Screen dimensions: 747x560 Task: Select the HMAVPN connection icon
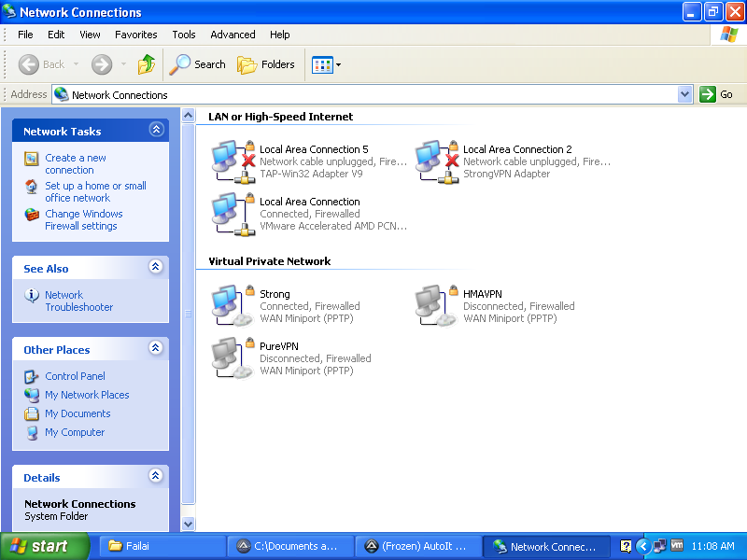[x=435, y=305]
